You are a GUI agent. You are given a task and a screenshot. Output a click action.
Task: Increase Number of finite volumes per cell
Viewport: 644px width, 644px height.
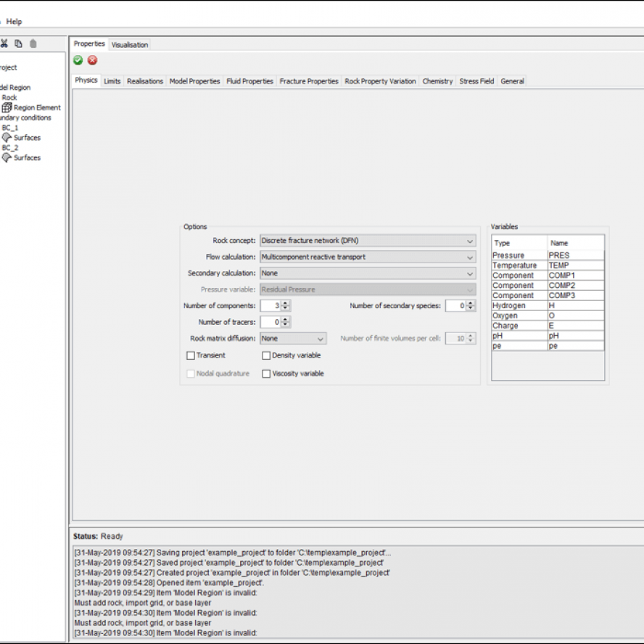(471, 336)
